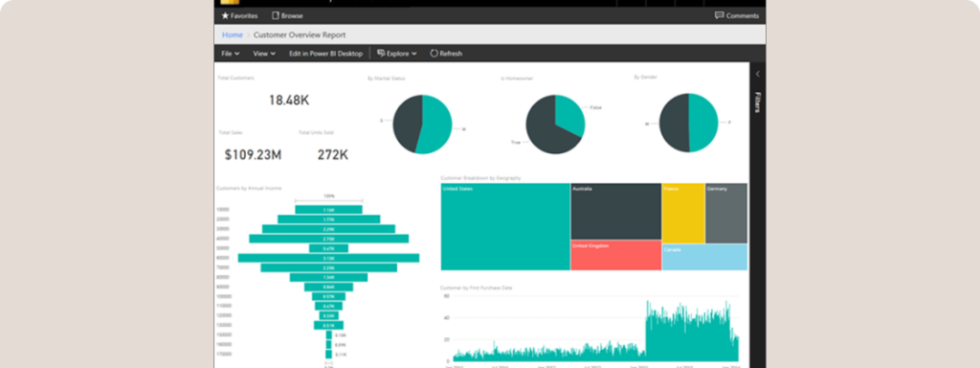Click the By Gender chart title
980x368 pixels.
click(x=646, y=77)
